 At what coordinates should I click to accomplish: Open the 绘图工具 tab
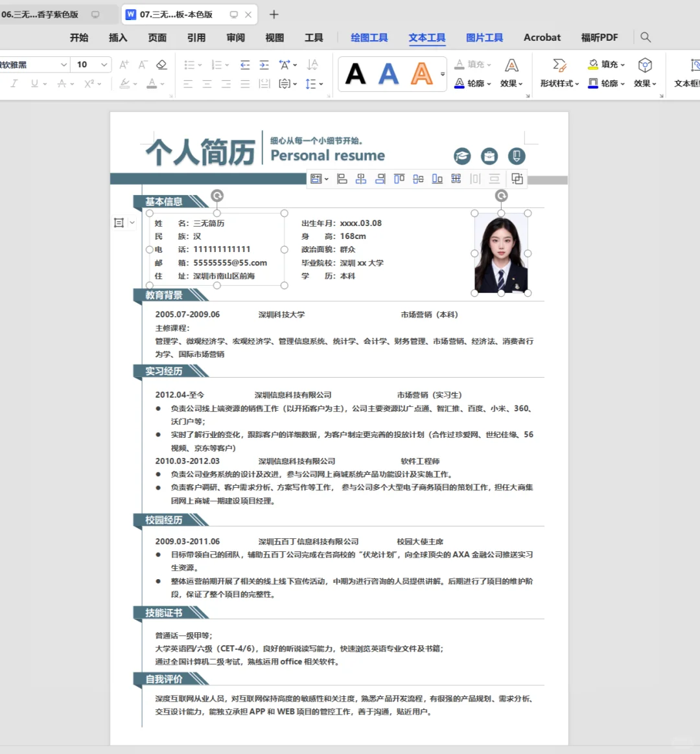[x=369, y=38]
